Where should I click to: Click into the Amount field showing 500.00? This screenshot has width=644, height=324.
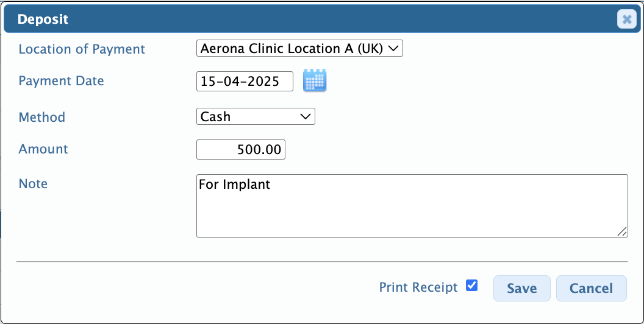241,150
